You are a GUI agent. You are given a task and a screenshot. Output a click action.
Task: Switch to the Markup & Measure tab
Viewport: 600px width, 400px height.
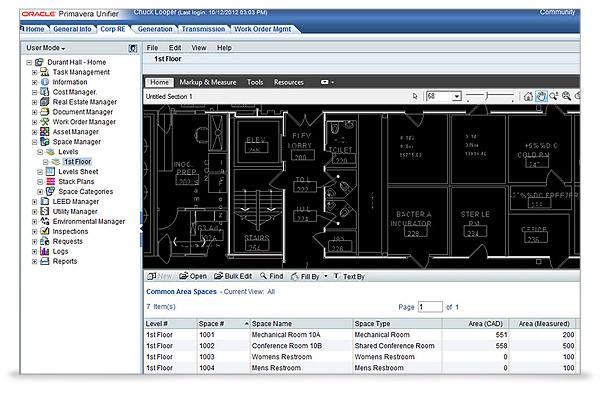pos(208,82)
